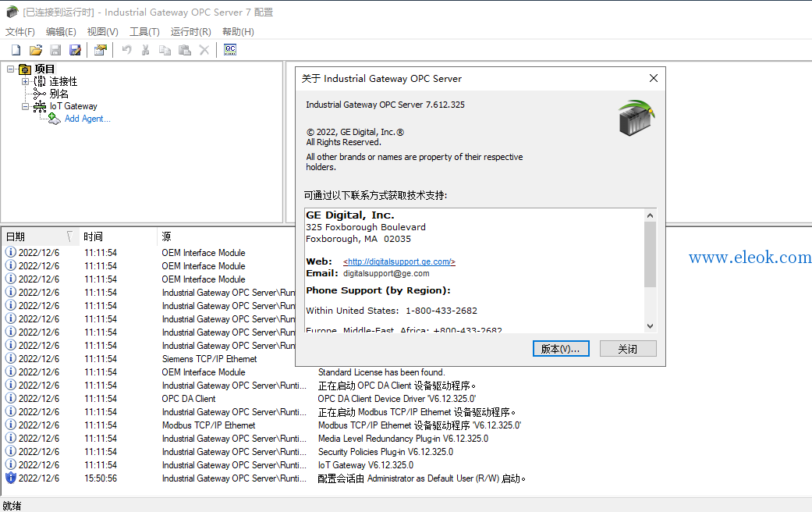Click the 关闭 button in About dialog
Screen dimensions: 812x512
coord(628,349)
